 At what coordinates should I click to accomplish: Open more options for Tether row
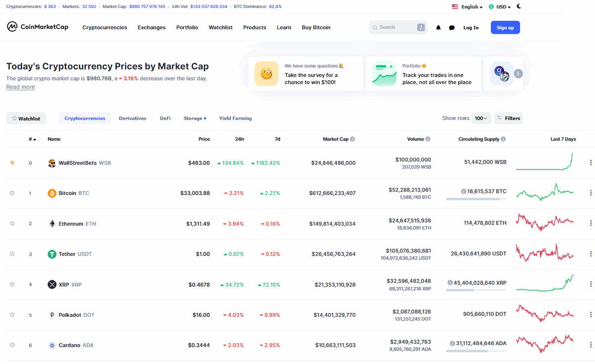[x=591, y=254]
